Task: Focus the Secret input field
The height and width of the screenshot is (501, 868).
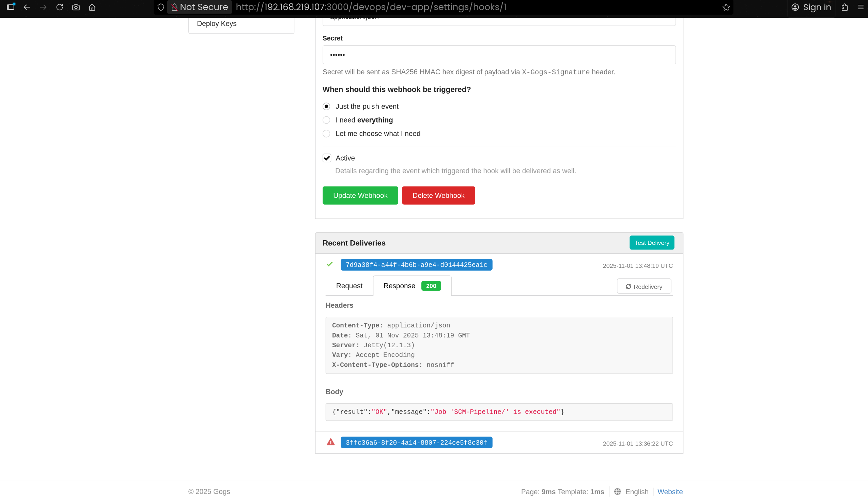Action: 499,55
